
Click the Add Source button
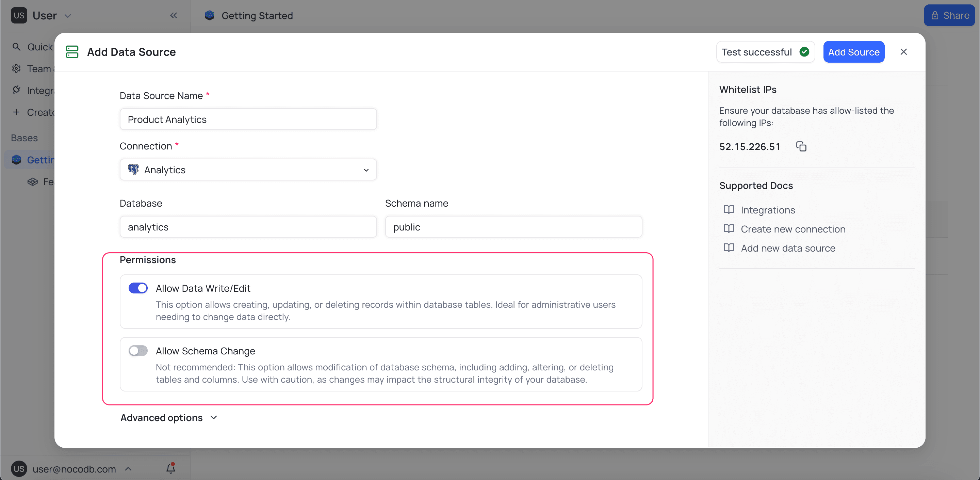(853, 52)
